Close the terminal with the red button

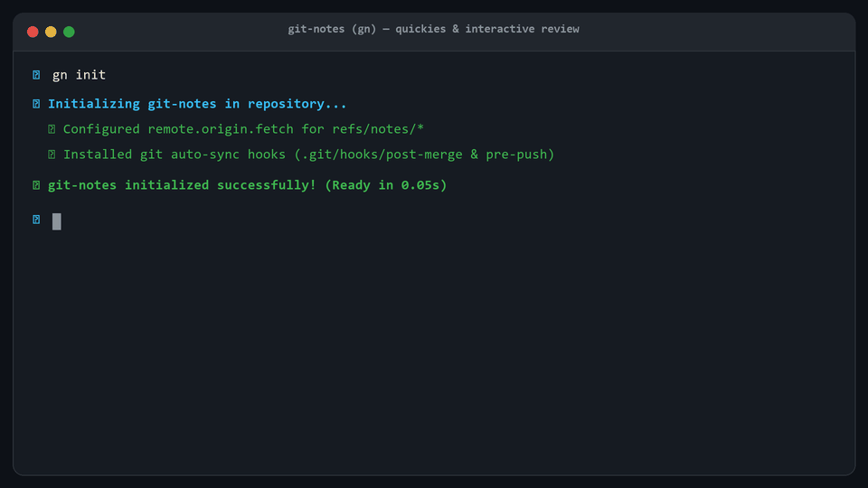pos(33,32)
